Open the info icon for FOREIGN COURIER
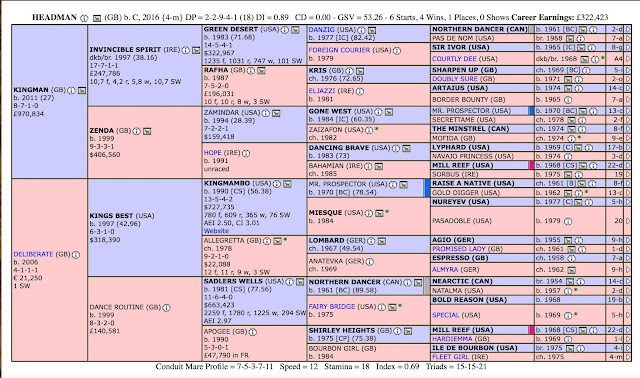 (397, 51)
